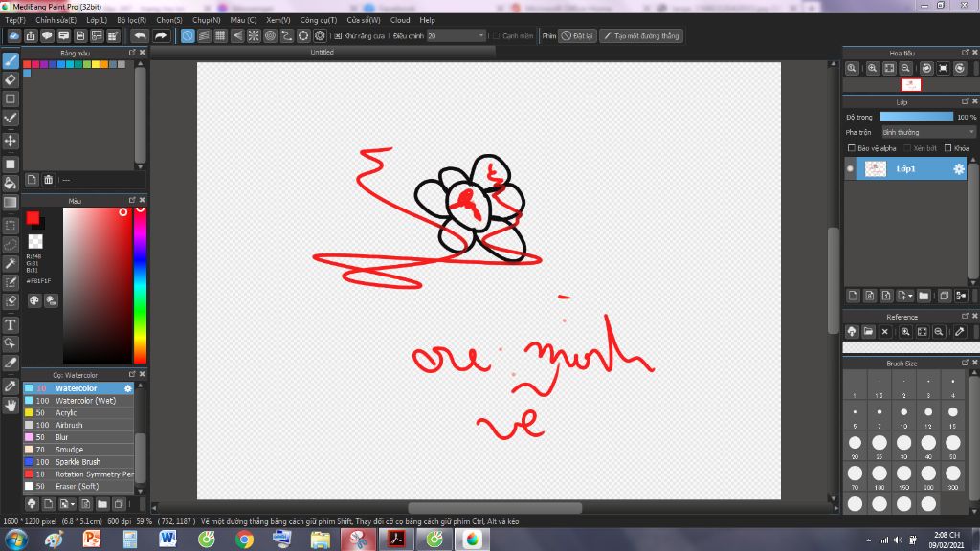This screenshot has height=551, width=980.
Task: Select the Eraser tool
Action: click(x=11, y=80)
